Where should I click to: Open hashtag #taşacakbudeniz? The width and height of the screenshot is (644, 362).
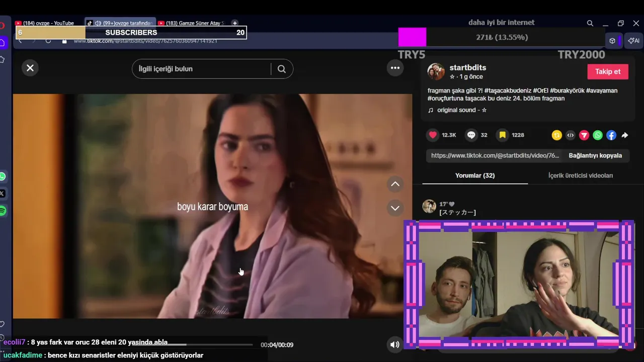(x=507, y=90)
